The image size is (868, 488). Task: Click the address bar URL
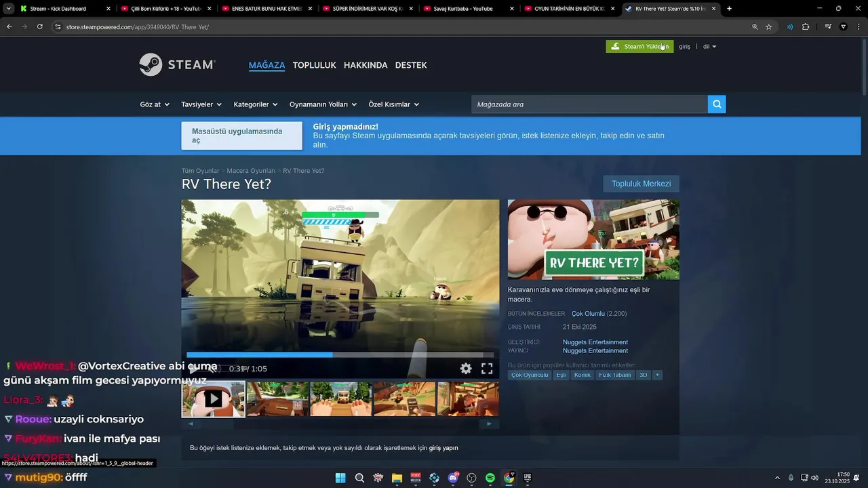click(138, 27)
